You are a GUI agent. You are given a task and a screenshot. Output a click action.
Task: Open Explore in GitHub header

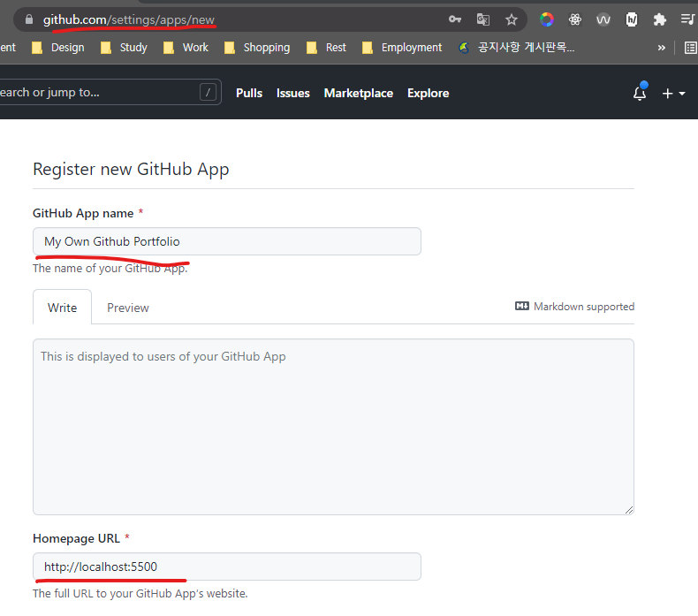click(428, 93)
